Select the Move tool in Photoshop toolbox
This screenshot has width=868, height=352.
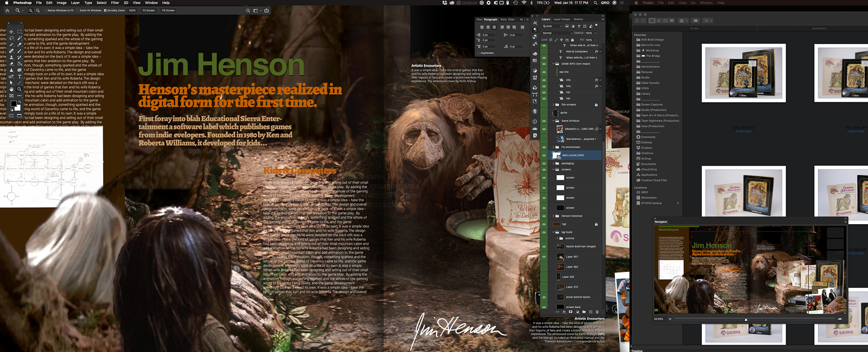pos(11,32)
